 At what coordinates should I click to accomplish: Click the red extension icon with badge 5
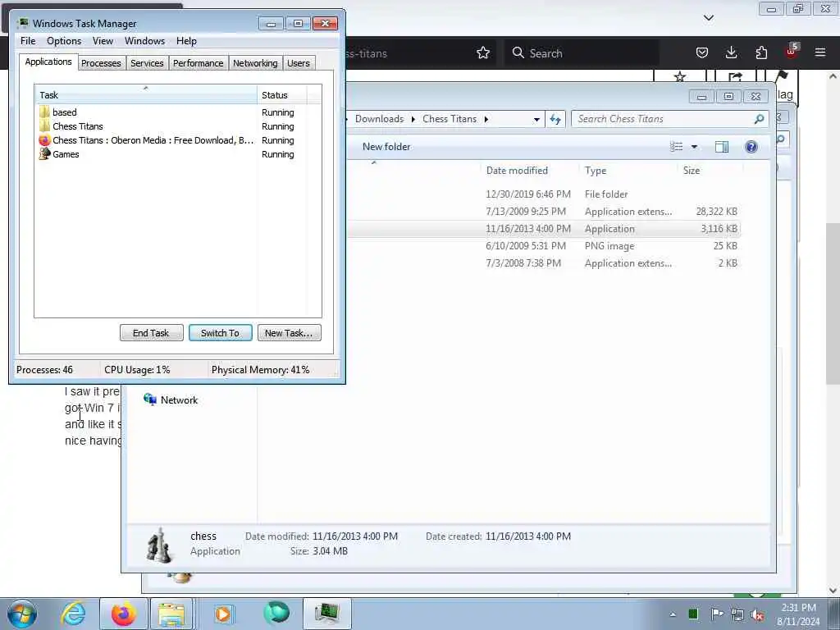point(792,52)
